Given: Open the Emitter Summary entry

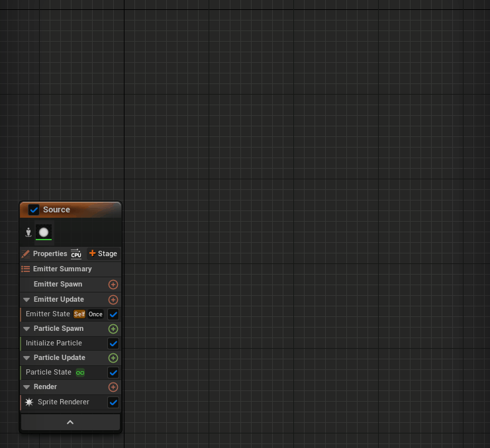Looking at the screenshot, I should (x=62, y=269).
